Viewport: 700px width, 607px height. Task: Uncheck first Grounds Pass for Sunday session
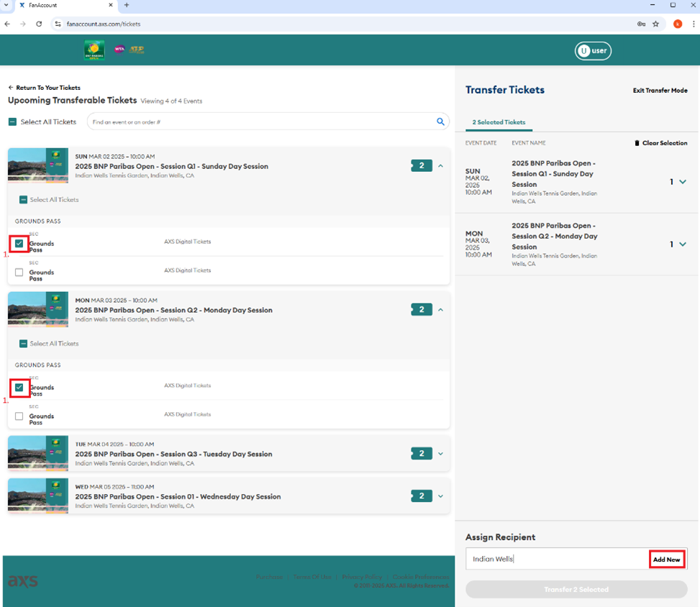19,243
